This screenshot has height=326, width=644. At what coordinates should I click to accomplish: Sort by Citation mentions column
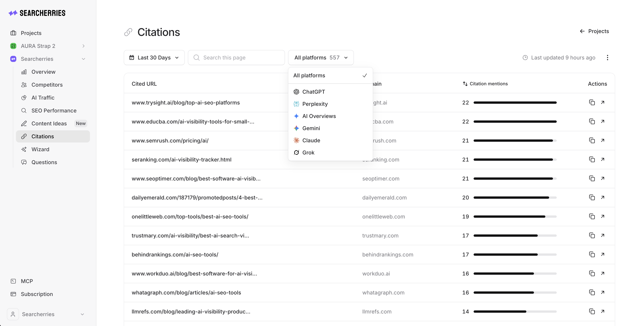coord(485,84)
